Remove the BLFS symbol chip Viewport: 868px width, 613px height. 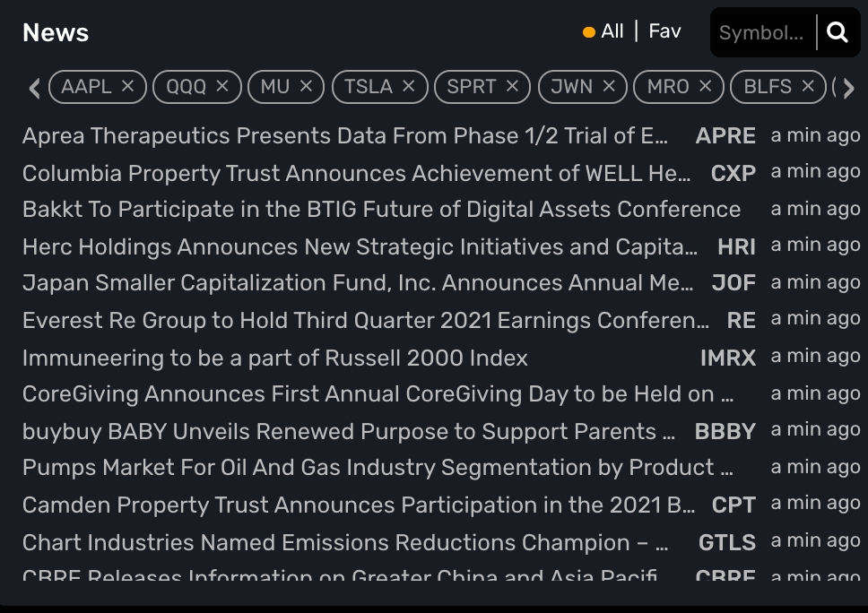(808, 86)
